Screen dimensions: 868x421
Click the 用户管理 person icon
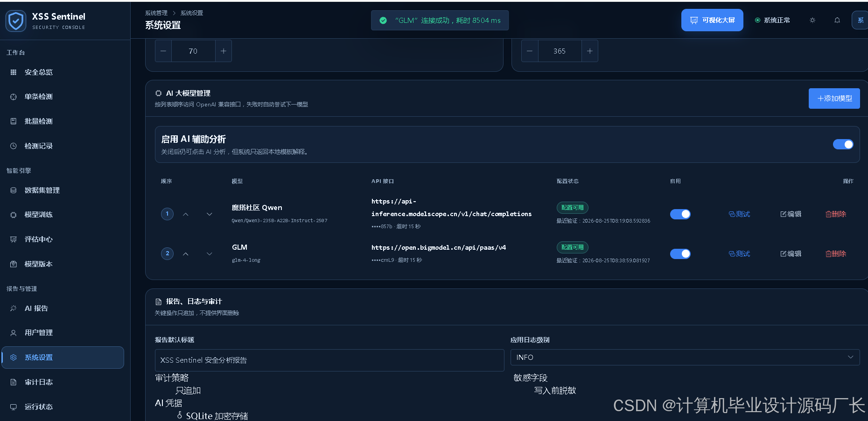[14, 333]
